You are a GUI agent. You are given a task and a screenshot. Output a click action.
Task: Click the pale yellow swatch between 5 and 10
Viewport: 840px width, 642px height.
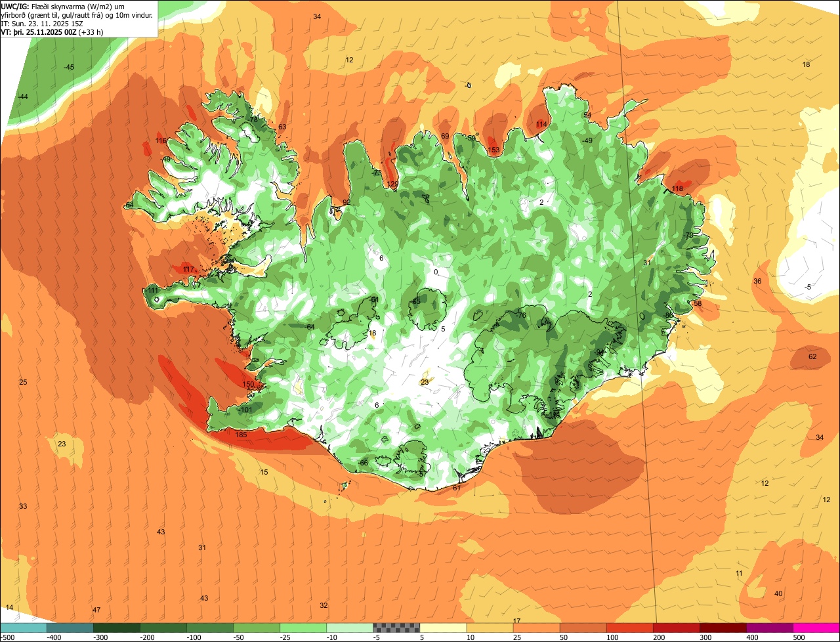(x=443, y=628)
